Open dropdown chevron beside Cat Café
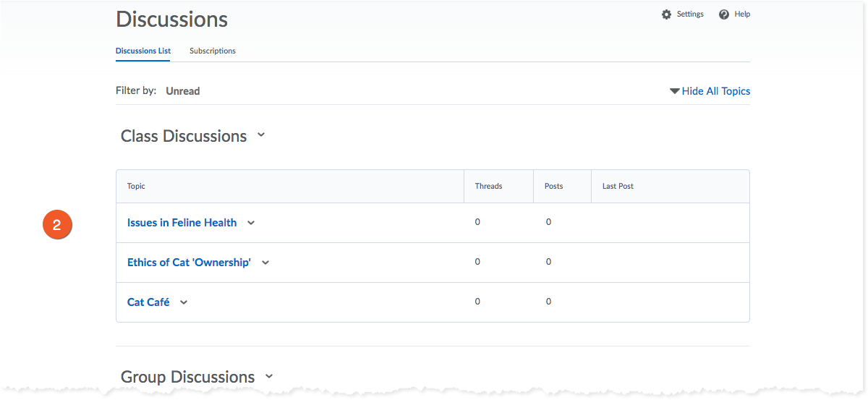This screenshot has height=400, width=868. [184, 302]
